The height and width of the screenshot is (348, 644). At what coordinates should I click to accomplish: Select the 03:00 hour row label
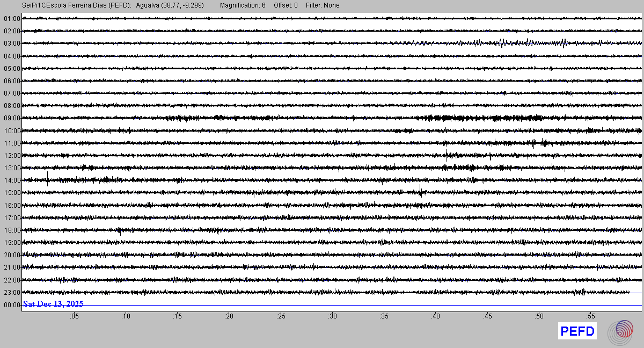pyautogui.click(x=11, y=44)
